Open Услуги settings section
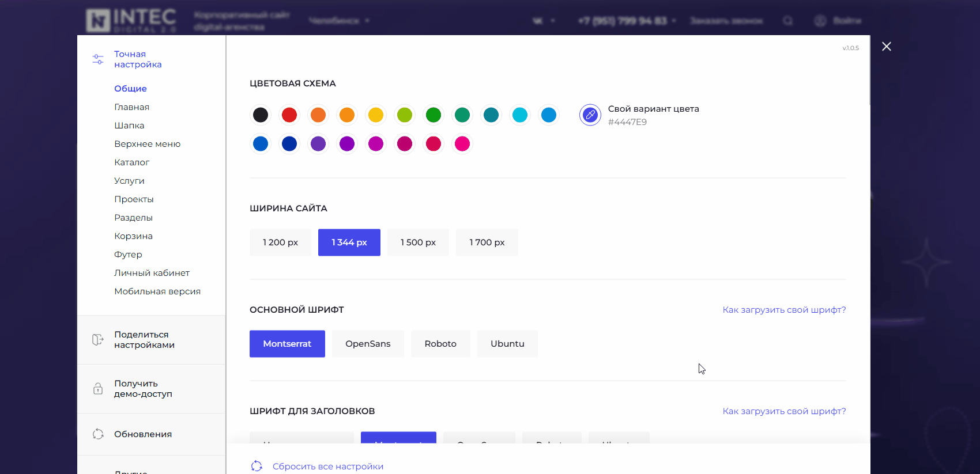 pyautogui.click(x=129, y=181)
